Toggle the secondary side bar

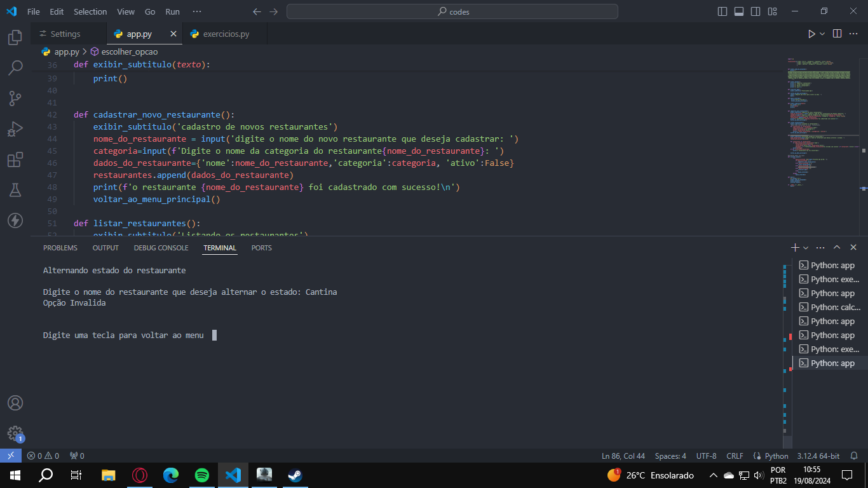click(x=756, y=11)
